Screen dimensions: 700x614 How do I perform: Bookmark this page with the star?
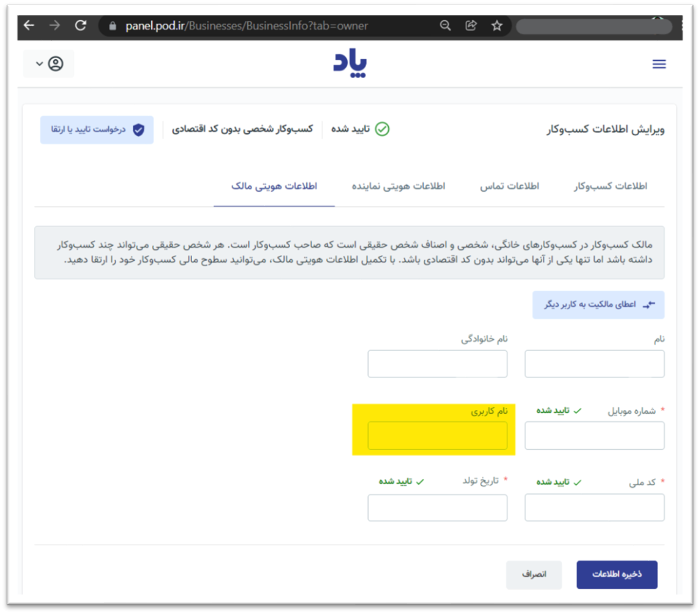click(497, 25)
